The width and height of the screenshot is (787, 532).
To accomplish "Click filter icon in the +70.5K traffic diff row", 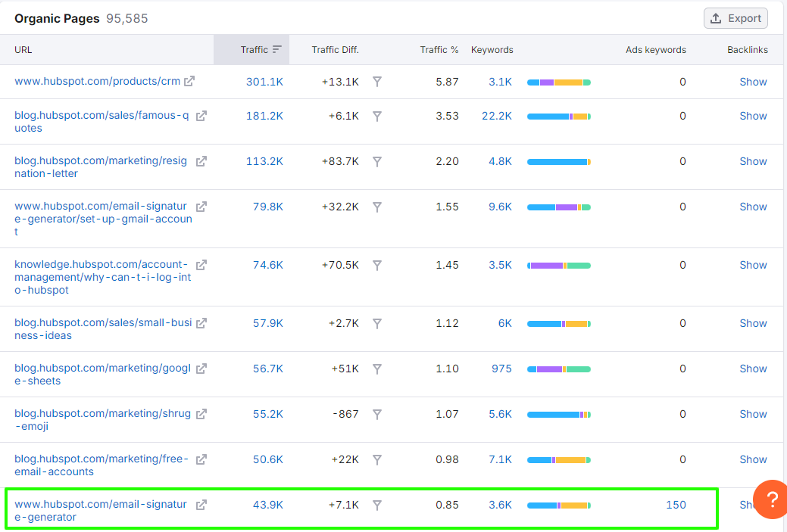I will [377, 266].
